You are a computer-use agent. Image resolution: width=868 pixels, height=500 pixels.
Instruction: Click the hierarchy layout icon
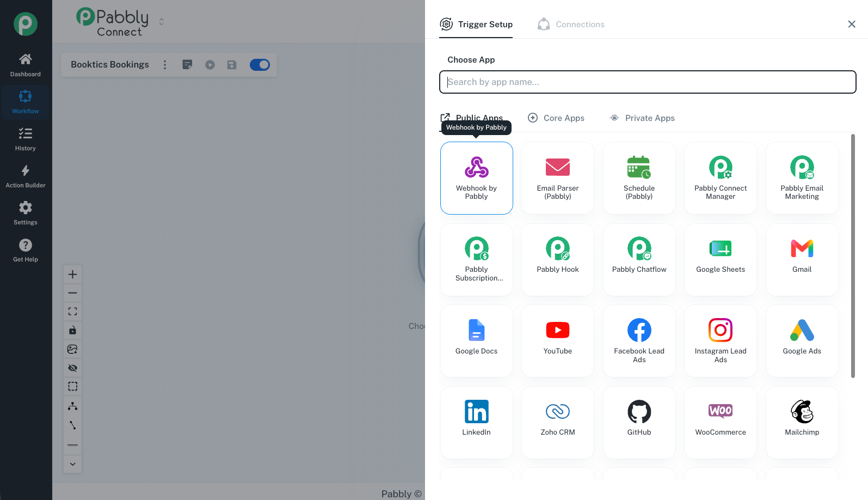72,406
